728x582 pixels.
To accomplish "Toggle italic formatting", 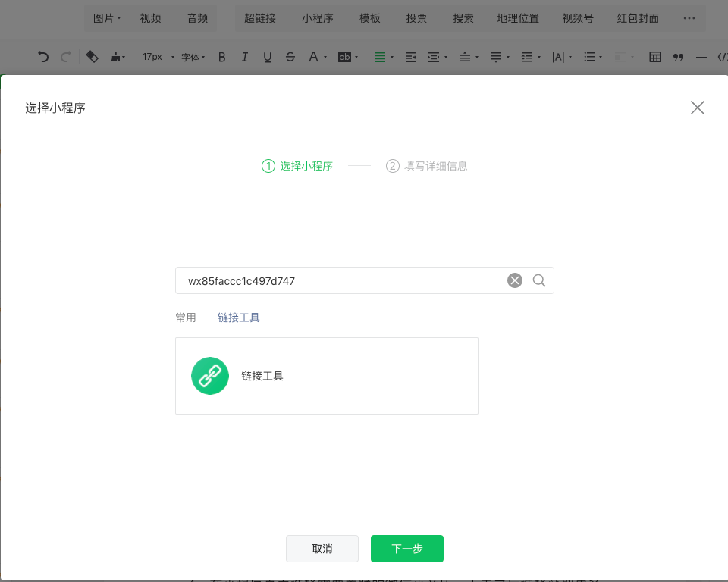I will (x=245, y=57).
